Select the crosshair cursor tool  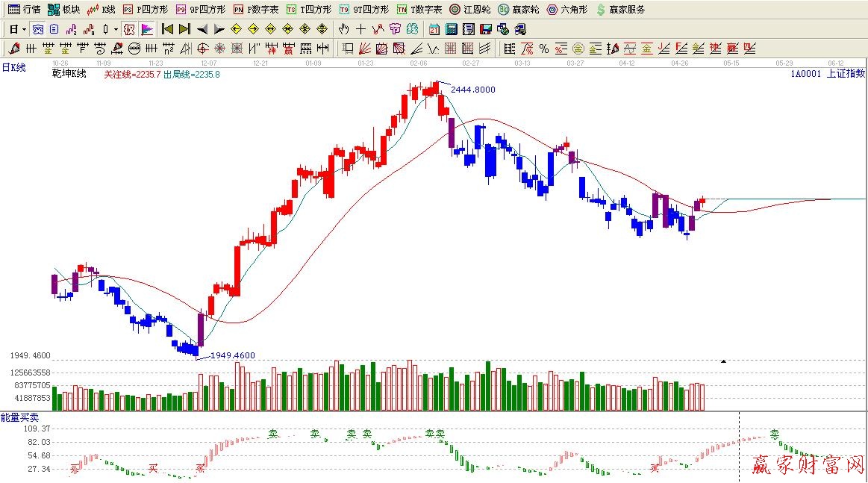[361, 29]
